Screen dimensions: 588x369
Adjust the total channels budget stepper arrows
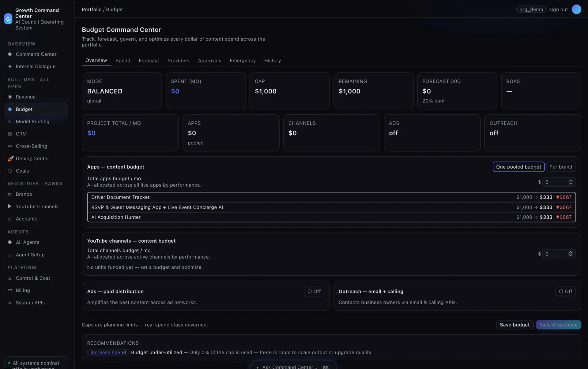(571, 254)
